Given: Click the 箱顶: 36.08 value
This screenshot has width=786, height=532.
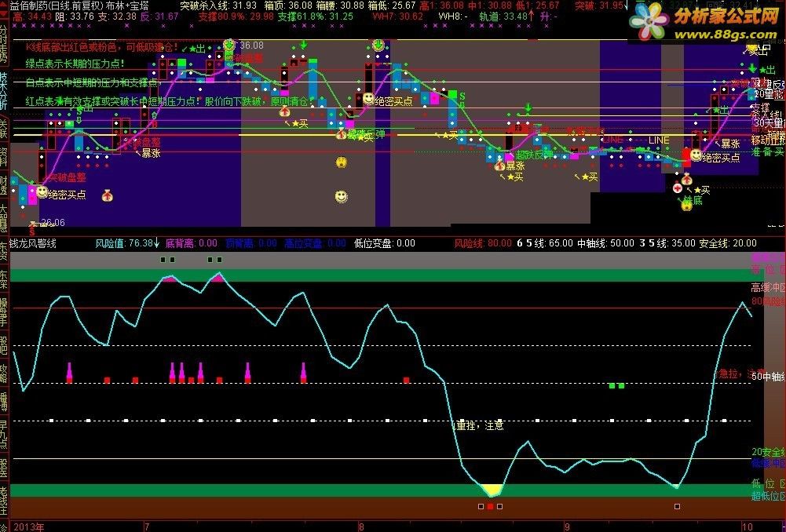Looking at the screenshot, I should (x=288, y=5).
